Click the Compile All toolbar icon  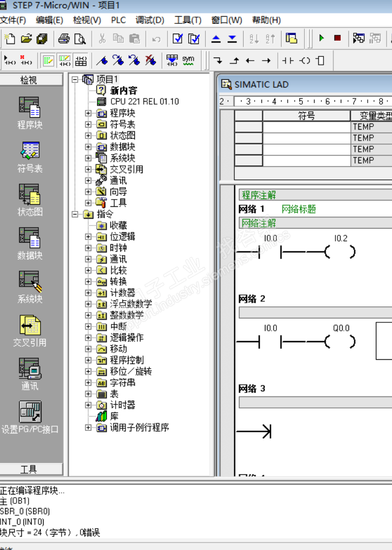pyautogui.click(x=194, y=38)
